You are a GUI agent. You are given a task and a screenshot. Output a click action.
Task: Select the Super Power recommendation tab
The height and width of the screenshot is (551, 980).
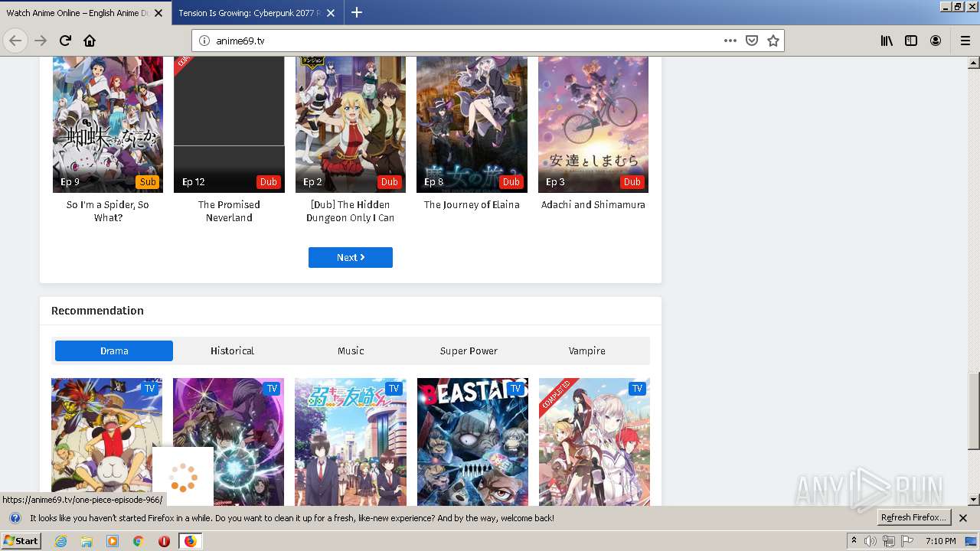[x=469, y=350]
